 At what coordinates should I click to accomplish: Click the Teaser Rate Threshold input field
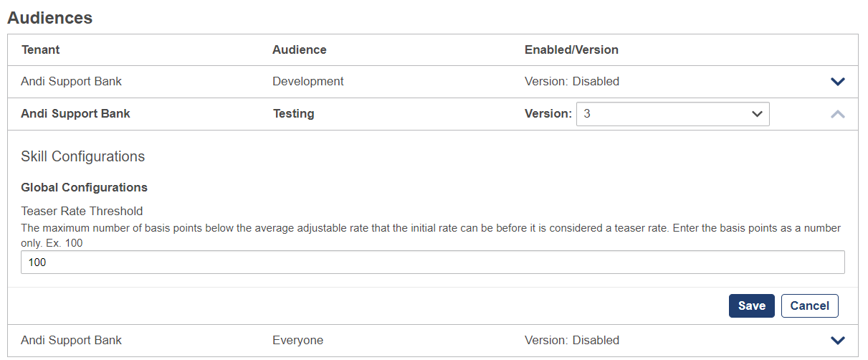[433, 262]
